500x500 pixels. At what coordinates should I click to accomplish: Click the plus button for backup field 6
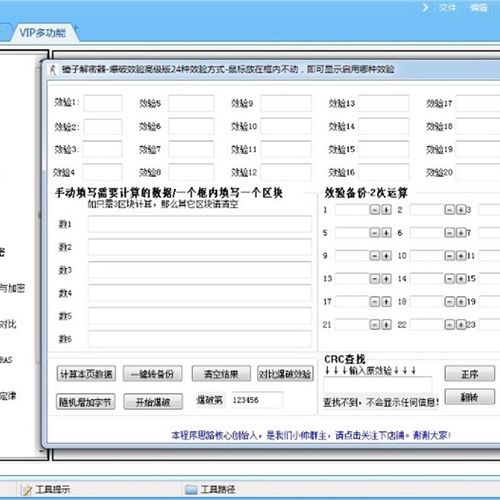(x=461, y=233)
